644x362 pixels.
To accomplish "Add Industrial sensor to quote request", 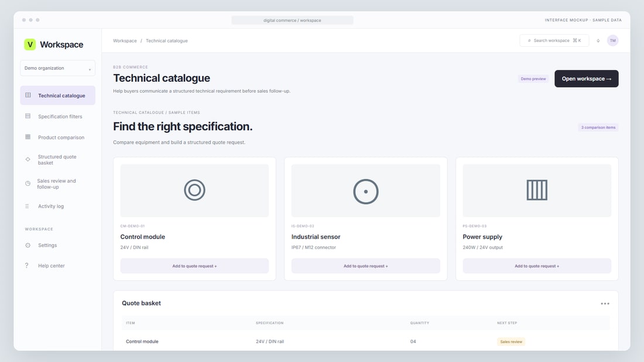I will 365,266.
